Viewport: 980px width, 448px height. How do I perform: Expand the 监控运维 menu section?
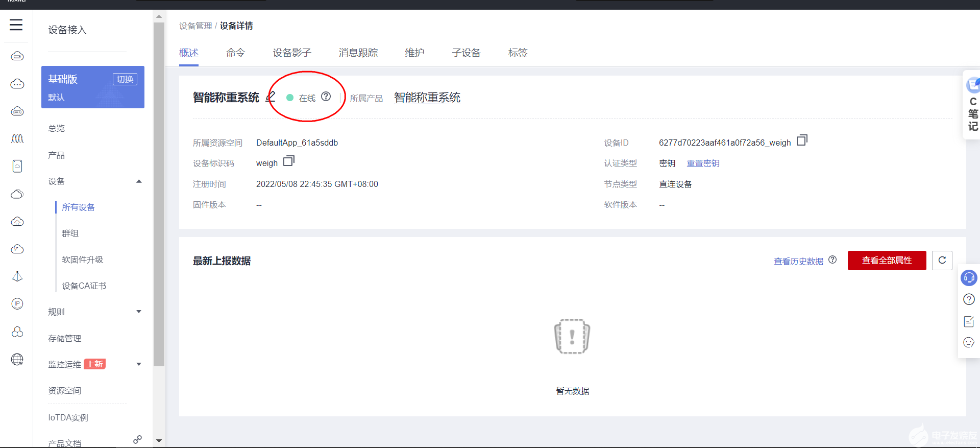(x=139, y=364)
